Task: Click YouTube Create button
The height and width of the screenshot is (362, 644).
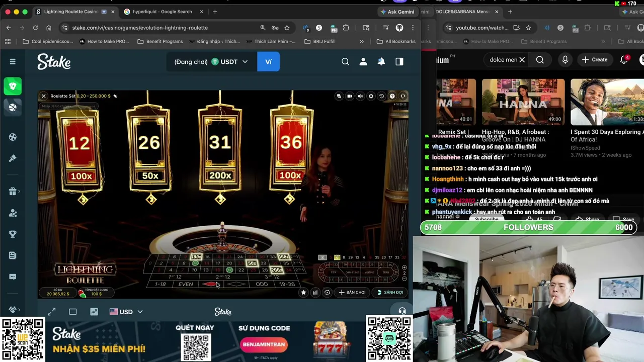Action: tap(594, 60)
